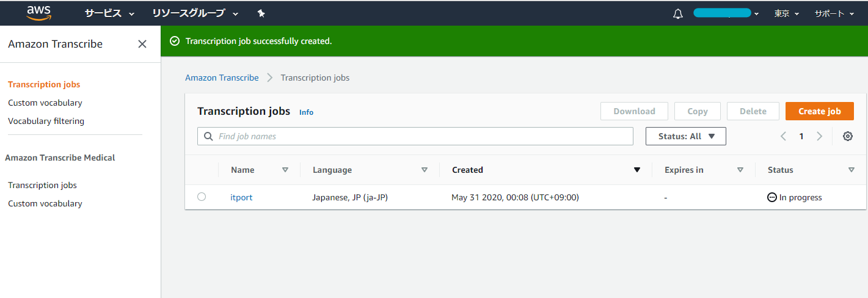Click the Transcription job successfully created message
The width and height of the screenshot is (868, 298).
click(x=258, y=41)
